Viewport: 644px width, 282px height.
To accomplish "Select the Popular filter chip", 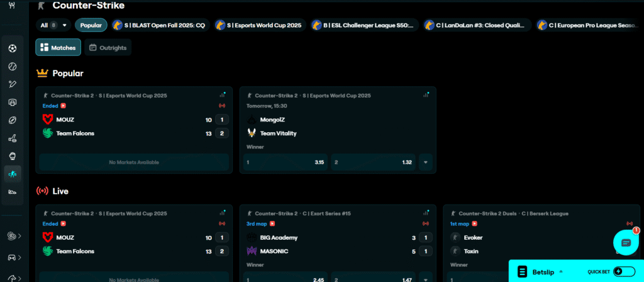I will 91,25.
